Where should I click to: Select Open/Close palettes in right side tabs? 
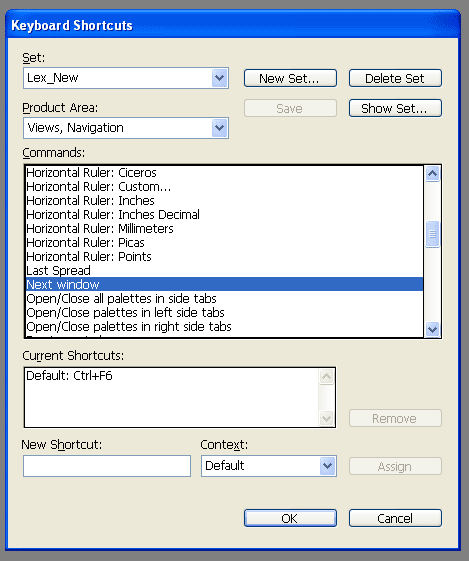pyautogui.click(x=224, y=326)
